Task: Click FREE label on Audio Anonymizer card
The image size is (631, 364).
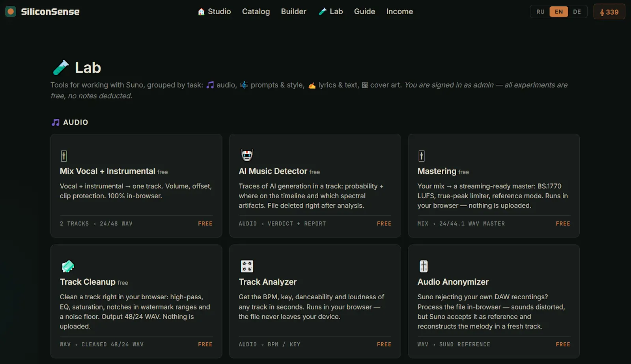Action: coord(563,344)
